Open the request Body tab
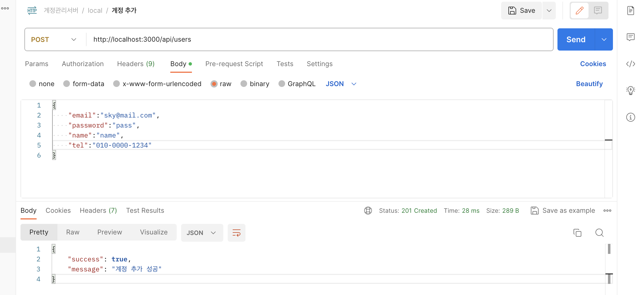This screenshot has height=295, width=644. (x=181, y=64)
